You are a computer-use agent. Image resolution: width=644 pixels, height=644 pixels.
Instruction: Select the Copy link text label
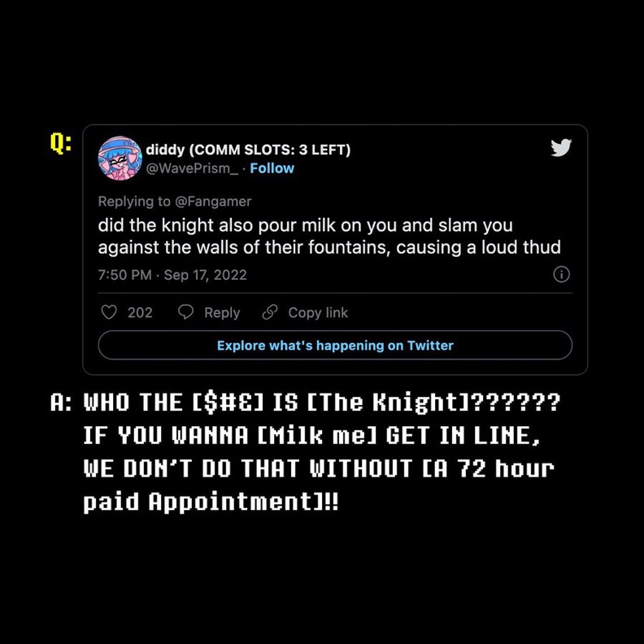tap(318, 312)
